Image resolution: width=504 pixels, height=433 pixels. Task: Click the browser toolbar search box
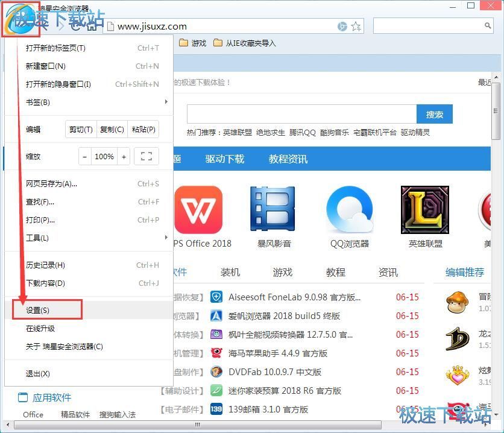[433, 26]
